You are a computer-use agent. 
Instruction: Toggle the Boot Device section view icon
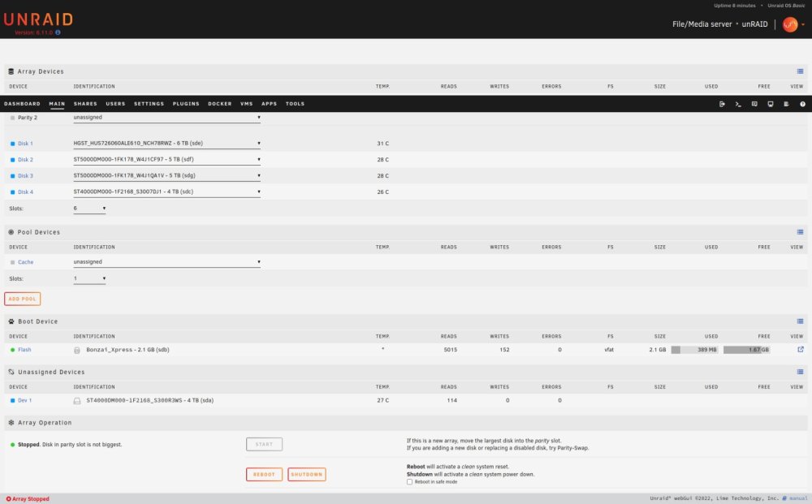point(800,321)
